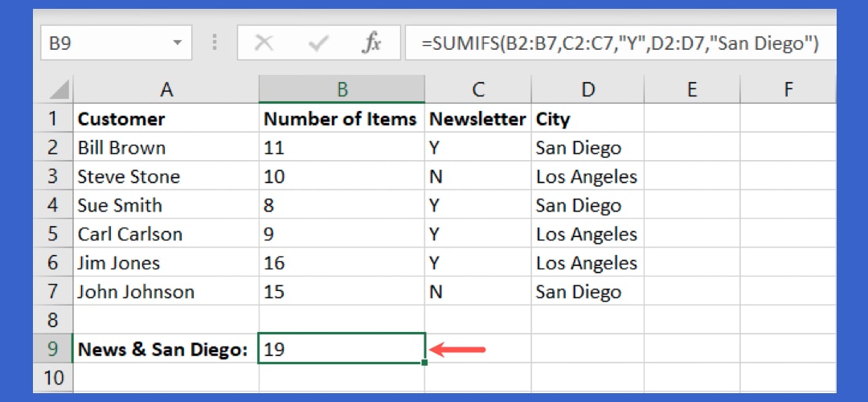Click the three-dot formula bar resize handle
The width and height of the screenshot is (868, 402).
tap(215, 43)
